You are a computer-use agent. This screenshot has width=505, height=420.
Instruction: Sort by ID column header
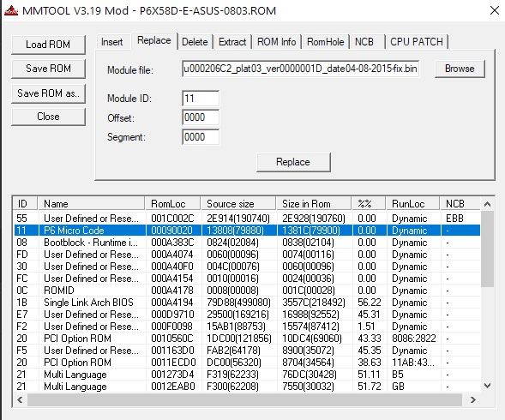pos(25,203)
